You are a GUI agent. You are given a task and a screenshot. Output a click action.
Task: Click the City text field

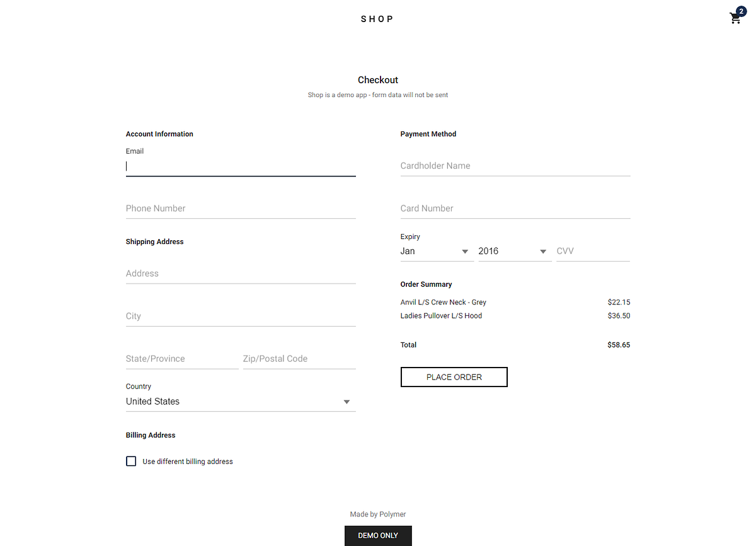pos(240,317)
